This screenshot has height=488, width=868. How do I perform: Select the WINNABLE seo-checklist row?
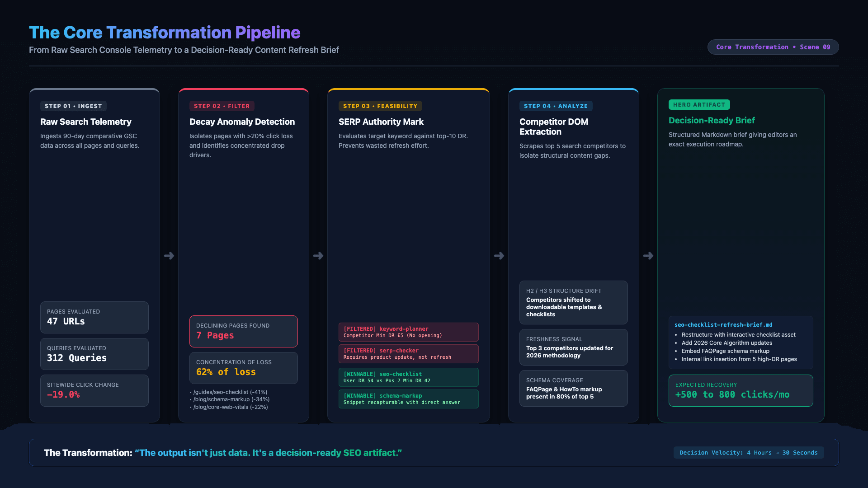[x=409, y=377]
